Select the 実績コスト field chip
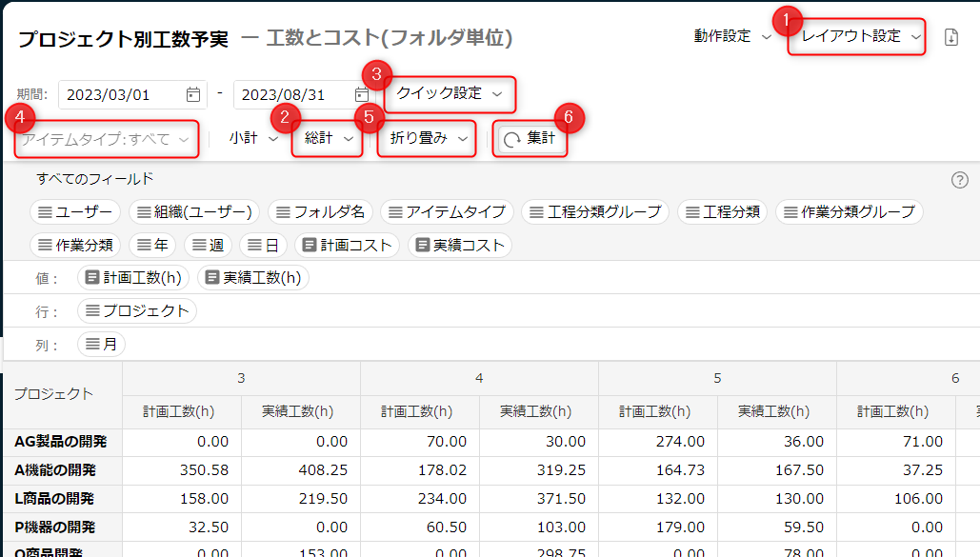Image resolution: width=980 pixels, height=557 pixels. pyautogui.click(x=460, y=245)
